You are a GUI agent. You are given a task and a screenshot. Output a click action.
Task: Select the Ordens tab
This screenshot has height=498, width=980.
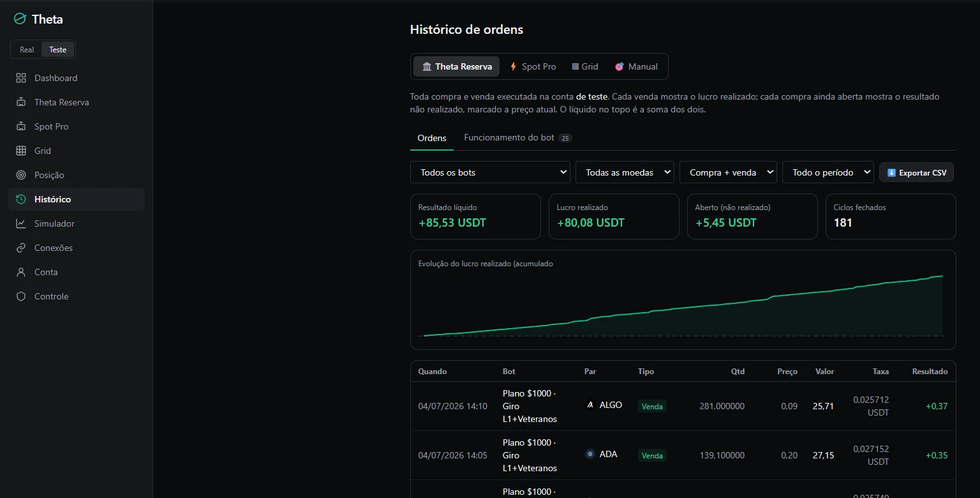click(x=432, y=138)
